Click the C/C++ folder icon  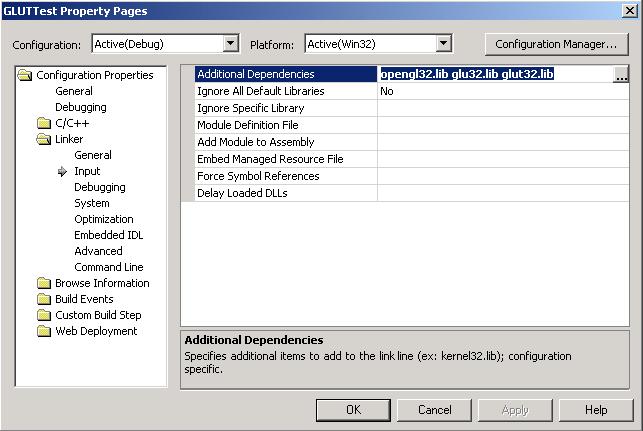click(43, 123)
